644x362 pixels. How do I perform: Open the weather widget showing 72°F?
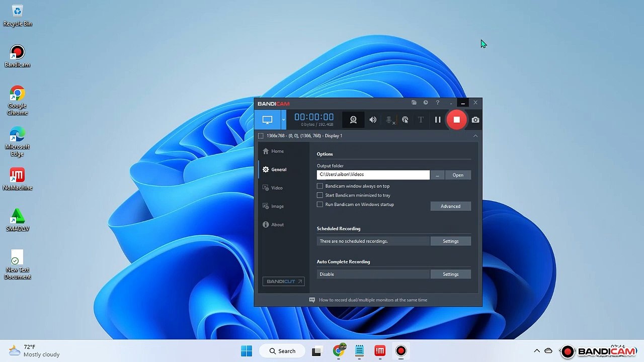(x=34, y=351)
